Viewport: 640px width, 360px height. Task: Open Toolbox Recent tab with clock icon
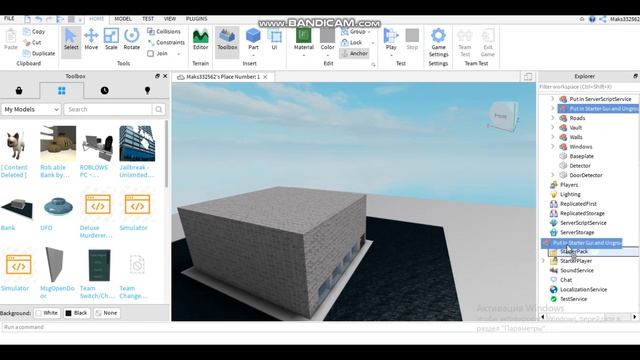tap(104, 91)
